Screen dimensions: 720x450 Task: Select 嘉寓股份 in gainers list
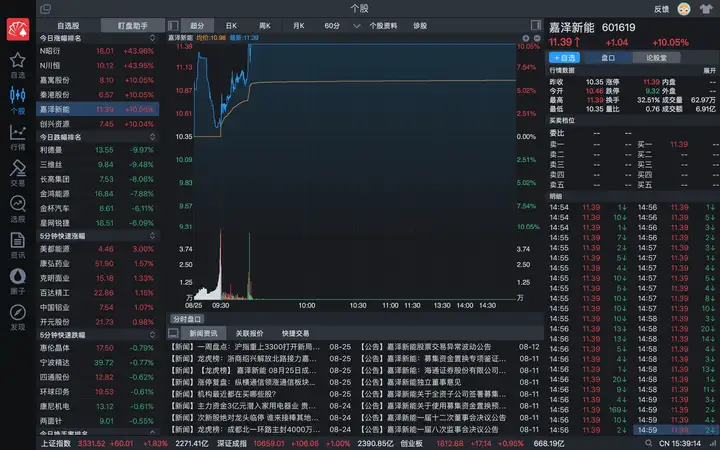tap(98, 80)
